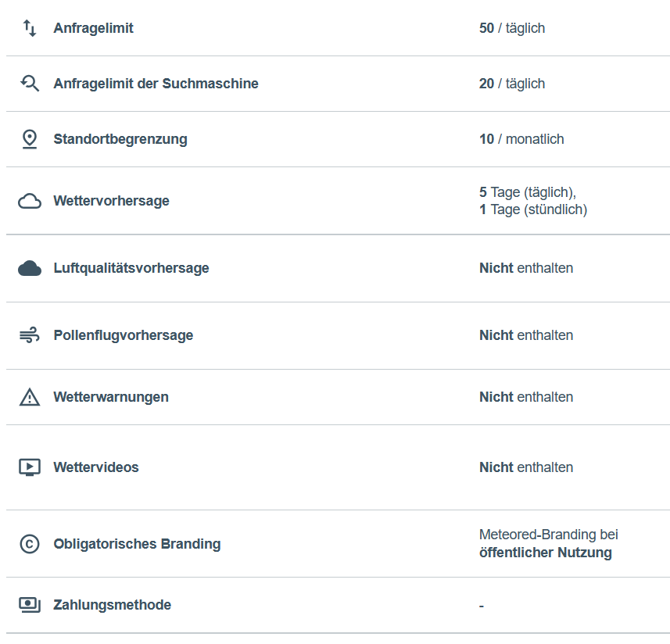The width and height of the screenshot is (670, 644).
Task: Click the location pin icon for Standortbegrenzung
Action: pyautogui.click(x=30, y=139)
